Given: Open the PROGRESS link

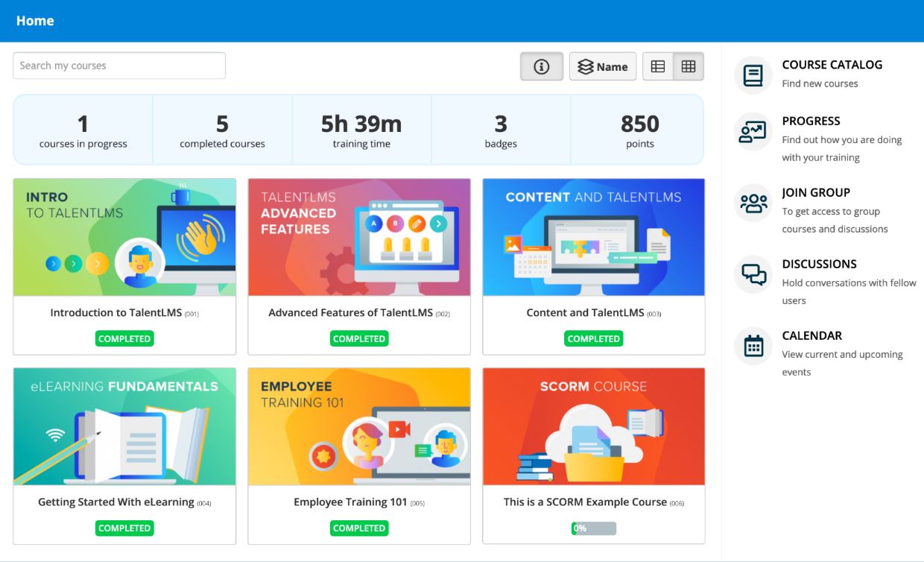Looking at the screenshot, I should [x=811, y=121].
